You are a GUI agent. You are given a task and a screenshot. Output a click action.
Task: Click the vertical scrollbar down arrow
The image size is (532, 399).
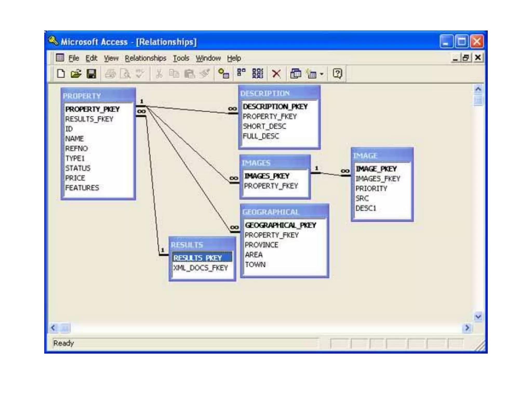click(x=478, y=316)
